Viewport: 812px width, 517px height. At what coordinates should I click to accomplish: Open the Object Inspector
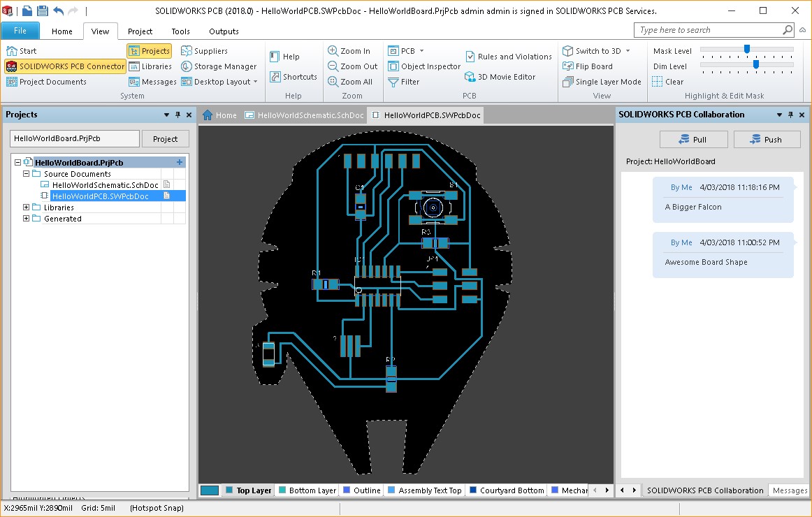tap(423, 66)
